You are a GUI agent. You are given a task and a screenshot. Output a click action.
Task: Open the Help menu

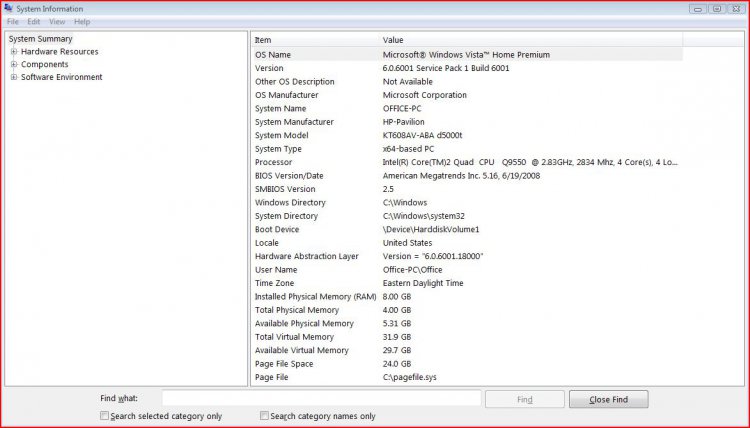[82, 22]
